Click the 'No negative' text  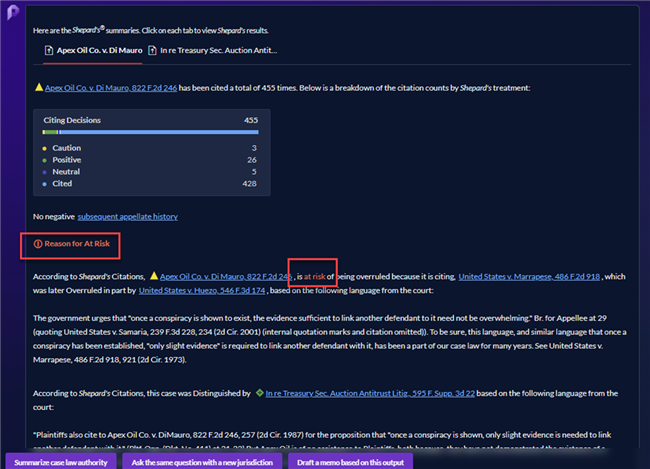tap(54, 216)
